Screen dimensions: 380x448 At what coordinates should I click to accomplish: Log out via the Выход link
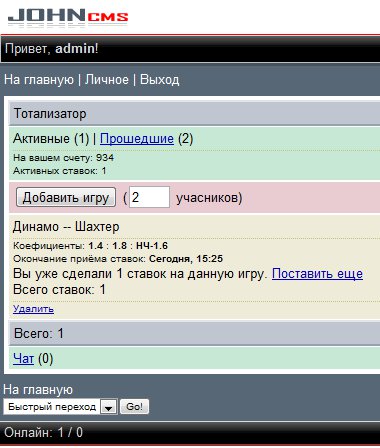click(x=159, y=80)
